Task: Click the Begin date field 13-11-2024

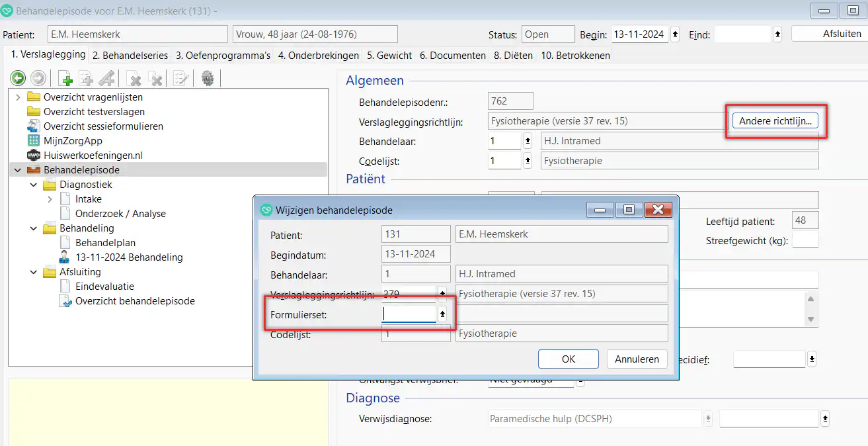Action: 639,34
